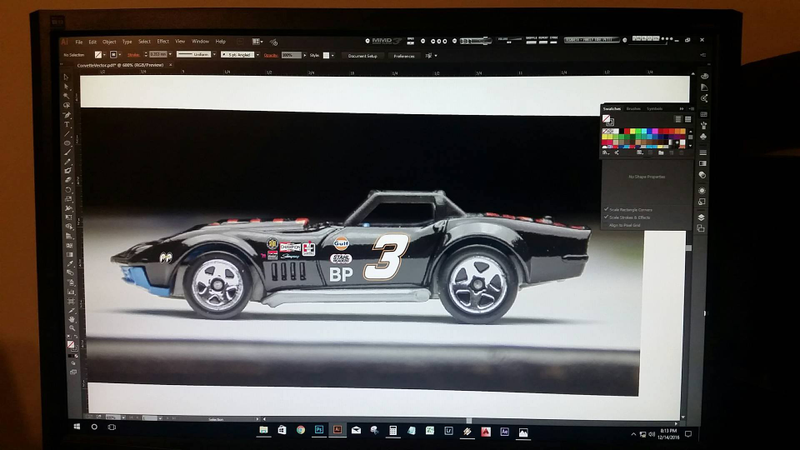Open the Windows notification center icon
800x450 pixels.
pyautogui.click(x=688, y=434)
